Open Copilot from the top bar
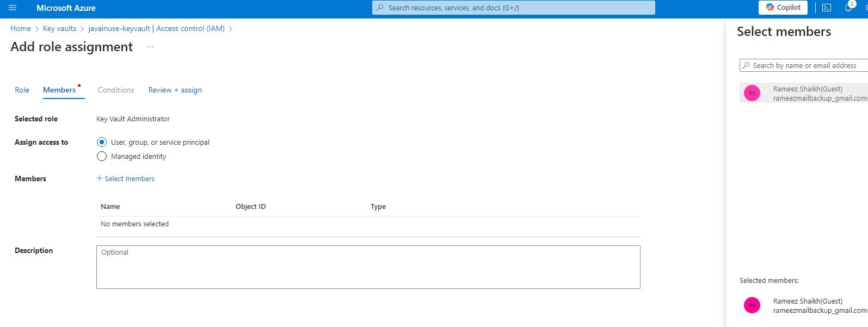Screen dimensions: 868x327 [783, 8]
